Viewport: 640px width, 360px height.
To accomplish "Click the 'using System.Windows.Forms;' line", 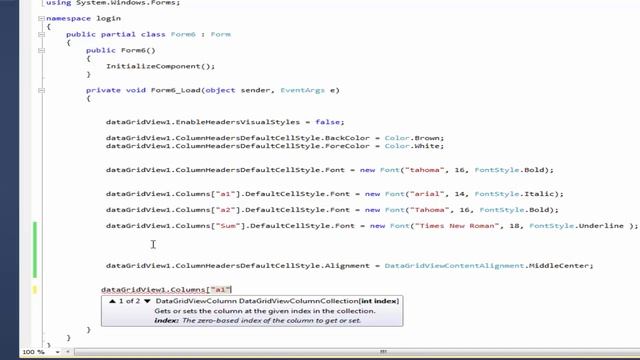I will pyautogui.click(x=113, y=3).
